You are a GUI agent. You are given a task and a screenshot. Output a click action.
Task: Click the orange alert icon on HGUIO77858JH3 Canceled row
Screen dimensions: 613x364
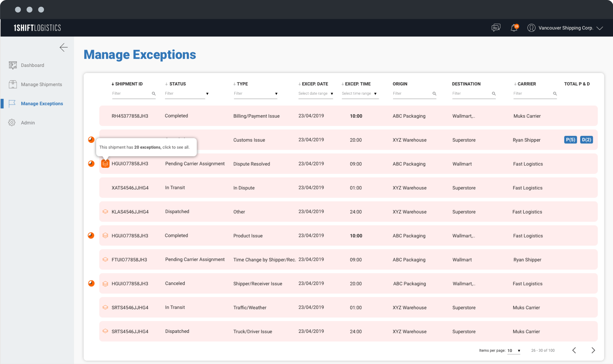pyautogui.click(x=91, y=283)
